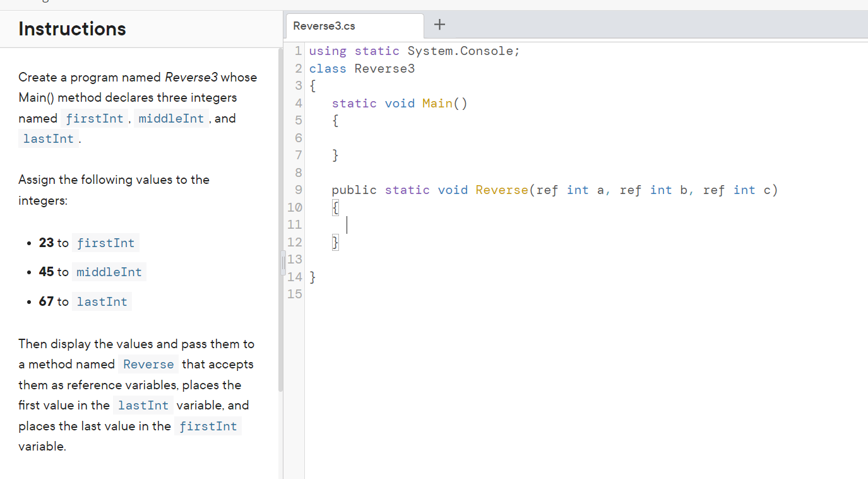Click the closing brace on line 14
The image size is (868, 479).
[312, 277]
